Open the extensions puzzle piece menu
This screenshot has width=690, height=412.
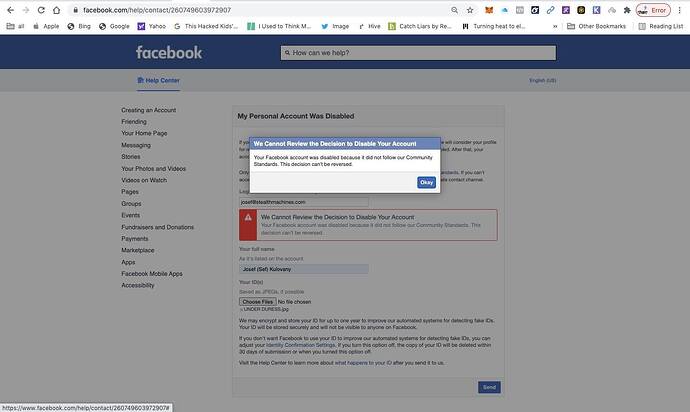tap(627, 10)
